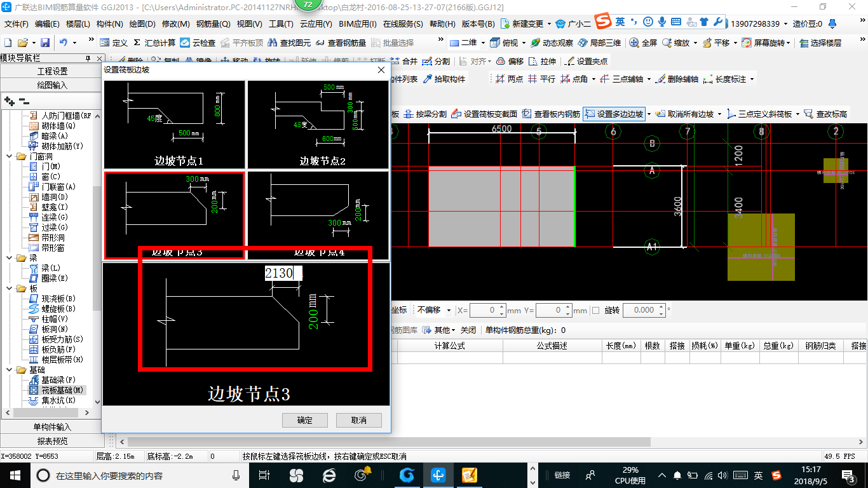Select 边坡节点2 thumbnail
The image size is (868, 488).
[318, 124]
